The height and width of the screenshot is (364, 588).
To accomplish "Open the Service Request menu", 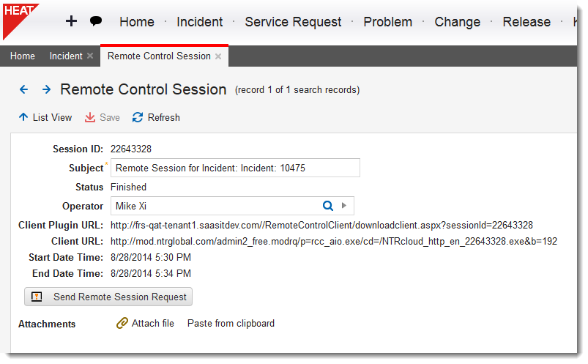I will (x=293, y=22).
